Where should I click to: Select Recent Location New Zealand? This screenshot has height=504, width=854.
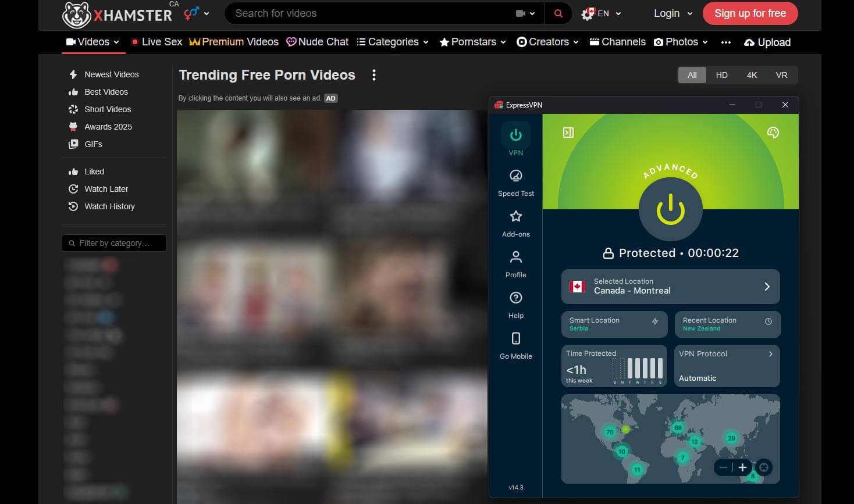[x=727, y=324]
